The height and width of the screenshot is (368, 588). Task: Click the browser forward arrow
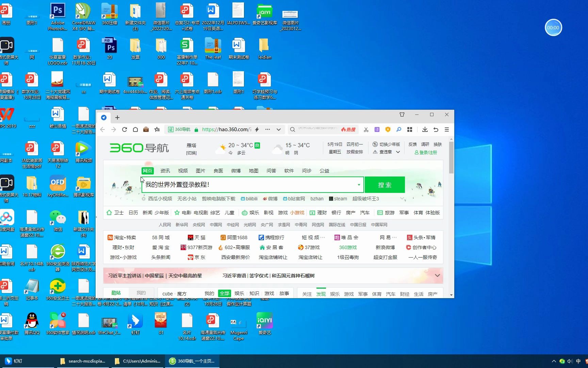click(x=114, y=129)
